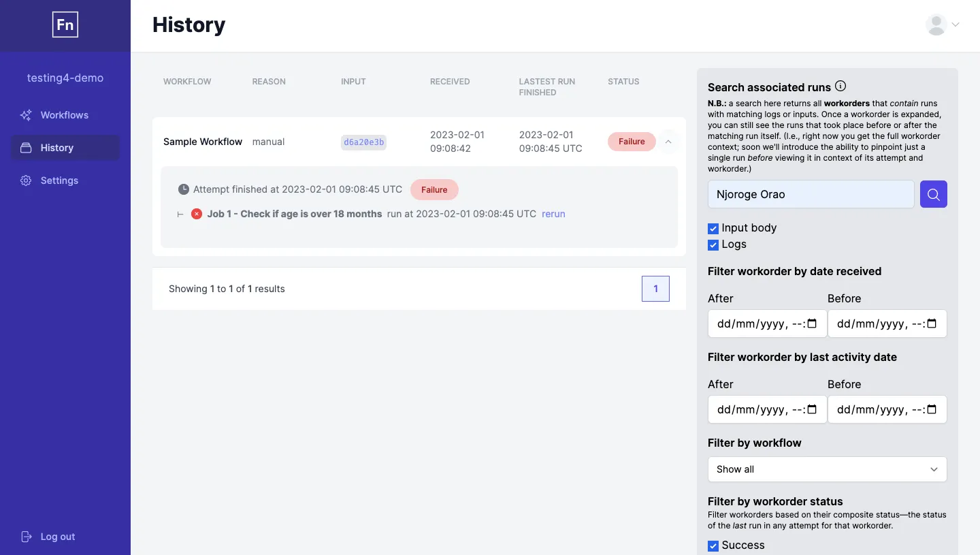
Task: Toggle the Input body checkbox
Action: [713, 228]
